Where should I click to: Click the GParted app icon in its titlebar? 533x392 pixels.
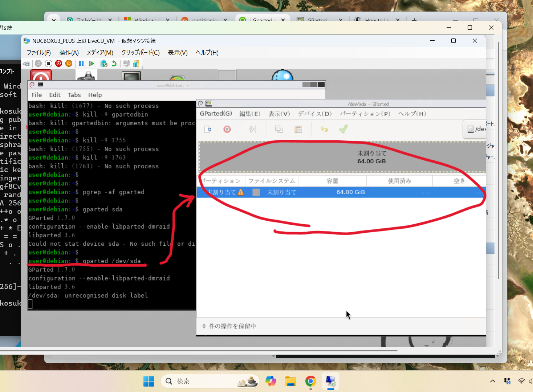[x=208, y=103]
